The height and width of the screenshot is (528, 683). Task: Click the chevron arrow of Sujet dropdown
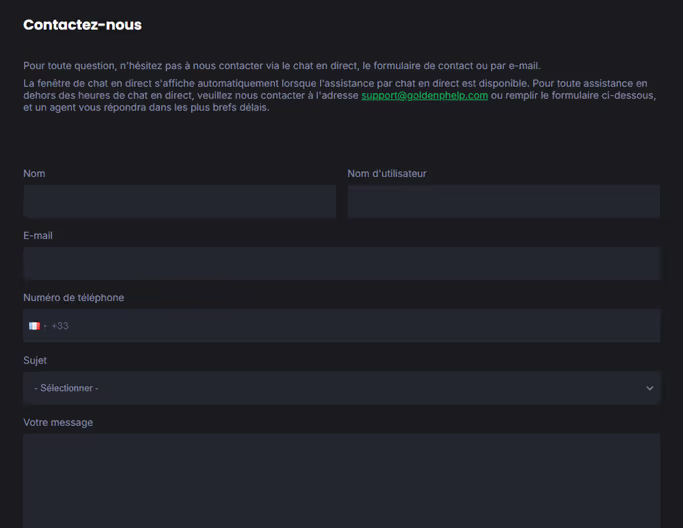click(x=649, y=388)
